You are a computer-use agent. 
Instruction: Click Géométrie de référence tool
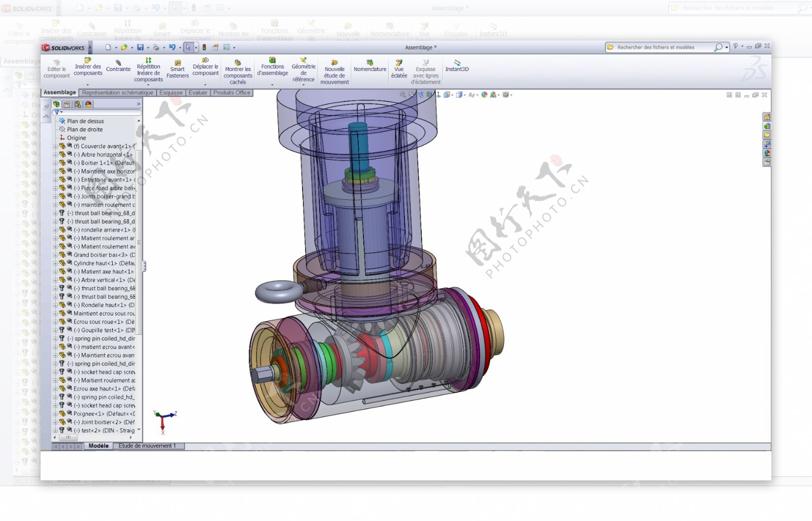pos(303,70)
